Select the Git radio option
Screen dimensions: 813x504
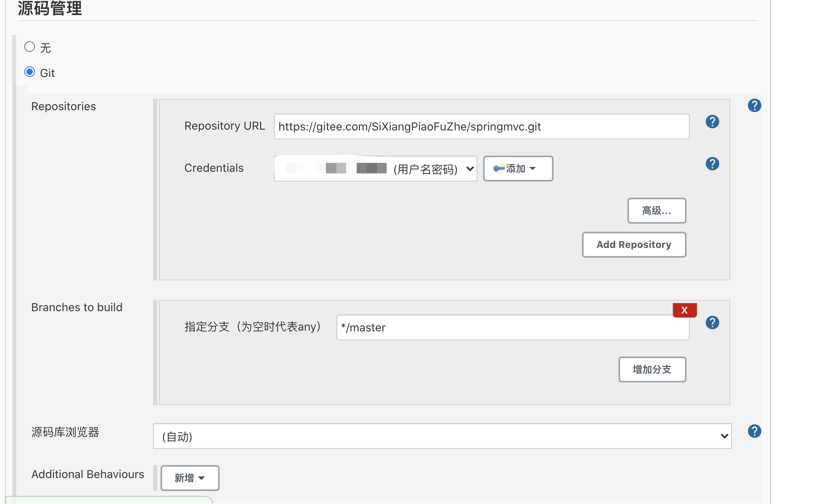coord(30,72)
